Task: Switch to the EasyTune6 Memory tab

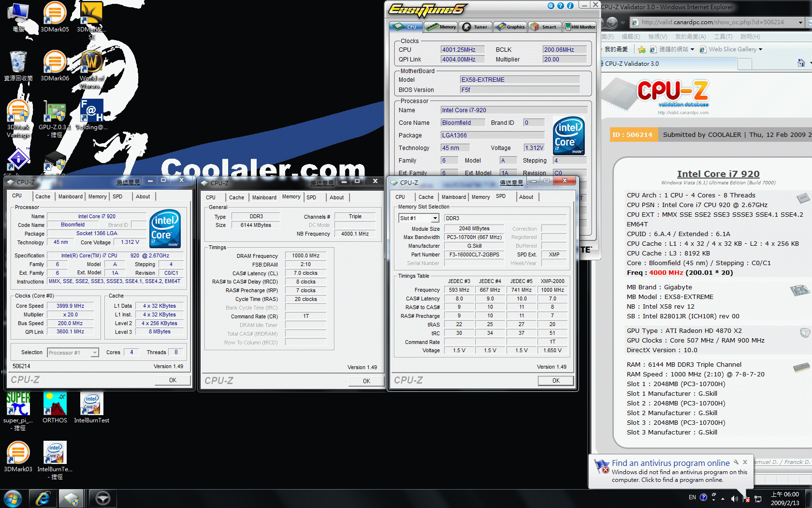Action: (x=441, y=27)
